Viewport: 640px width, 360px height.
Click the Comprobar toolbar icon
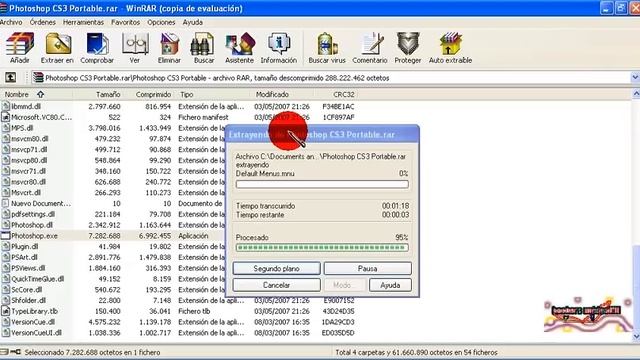click(x=97, y=44)
